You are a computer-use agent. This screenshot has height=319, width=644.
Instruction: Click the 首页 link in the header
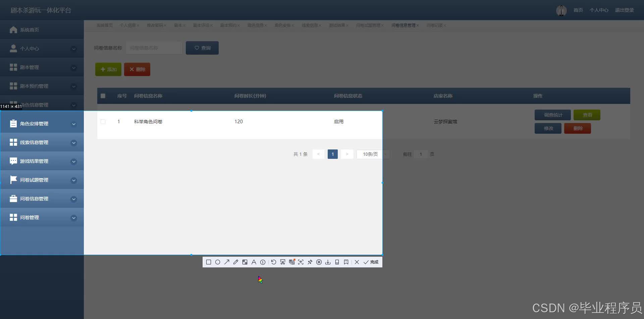pyautogui.click(x=578, y=10)
